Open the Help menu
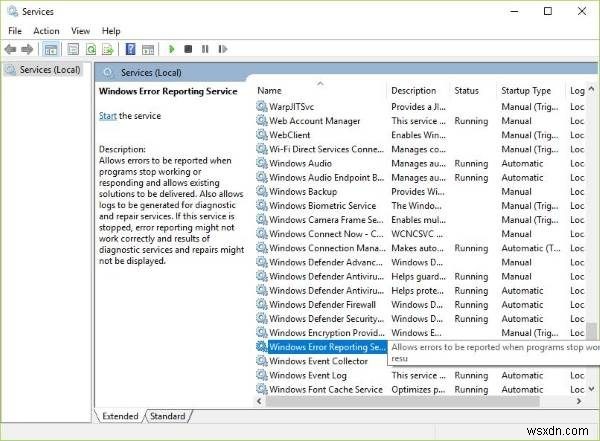The width and height of the screenshot is (600, 441). (x=111, y=31)
